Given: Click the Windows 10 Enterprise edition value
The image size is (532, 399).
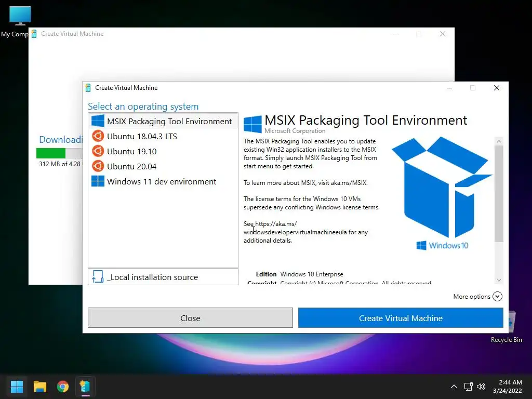Looking at the screenshot, I should [x=312, y=274].
